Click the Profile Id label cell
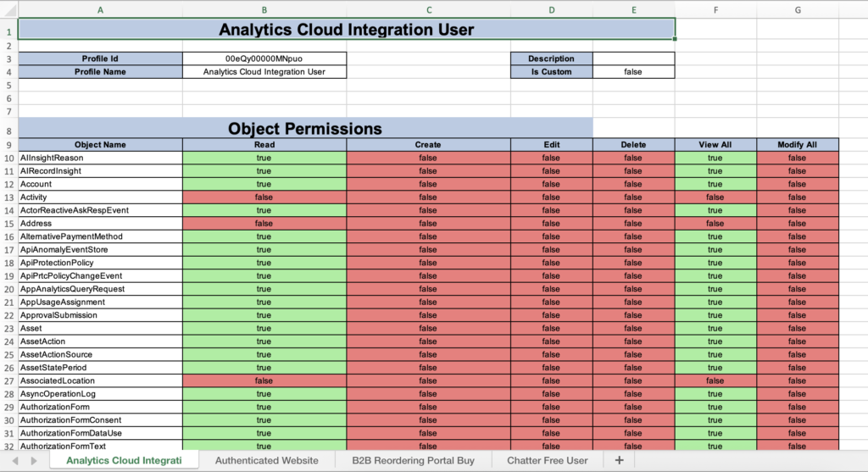The width and height of the screenshot is (868, 472). pyautogui.click(x=100, y=58)
